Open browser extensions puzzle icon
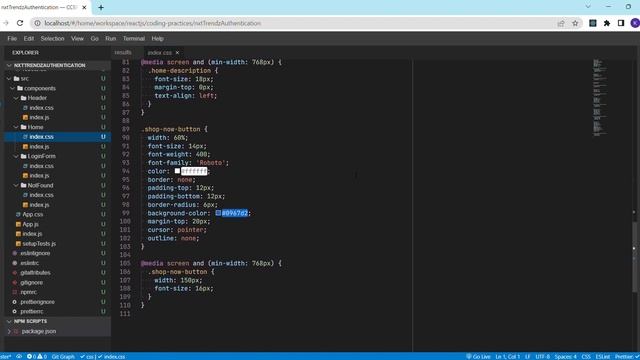640x360 pixels. point(607,23)
